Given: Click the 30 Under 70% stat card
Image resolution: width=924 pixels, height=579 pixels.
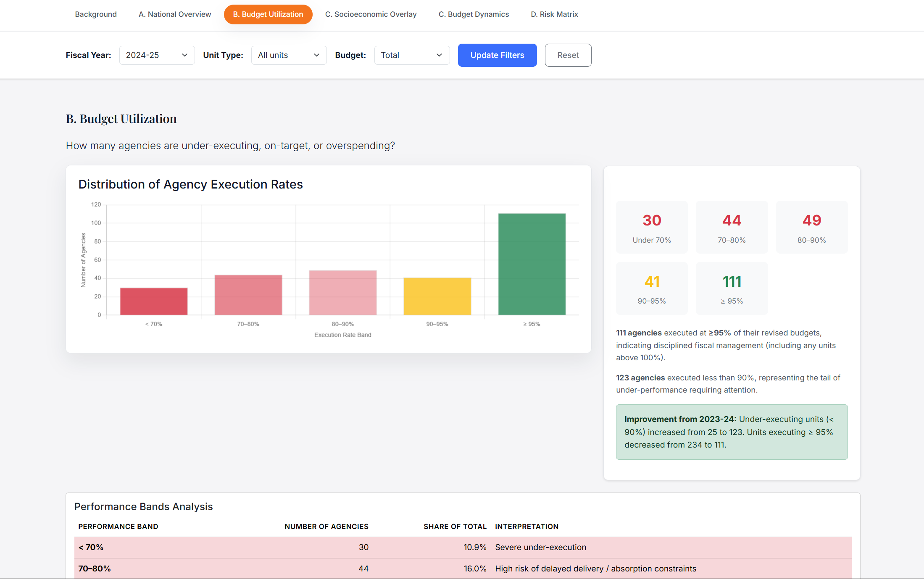Looking at the screenshot, I should click(x=652, y=227).
